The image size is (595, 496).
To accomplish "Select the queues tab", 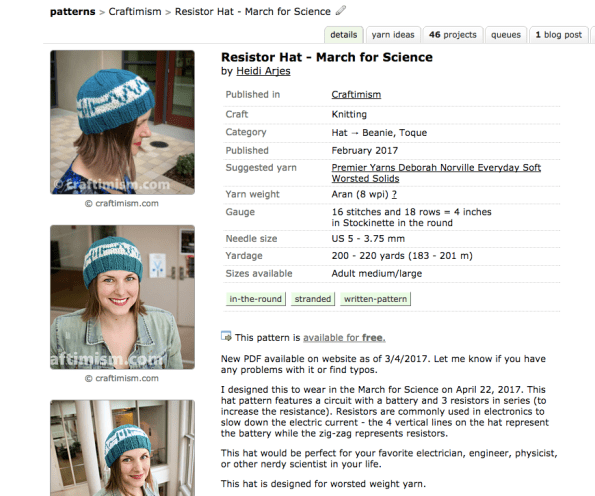I will [506, 35].
